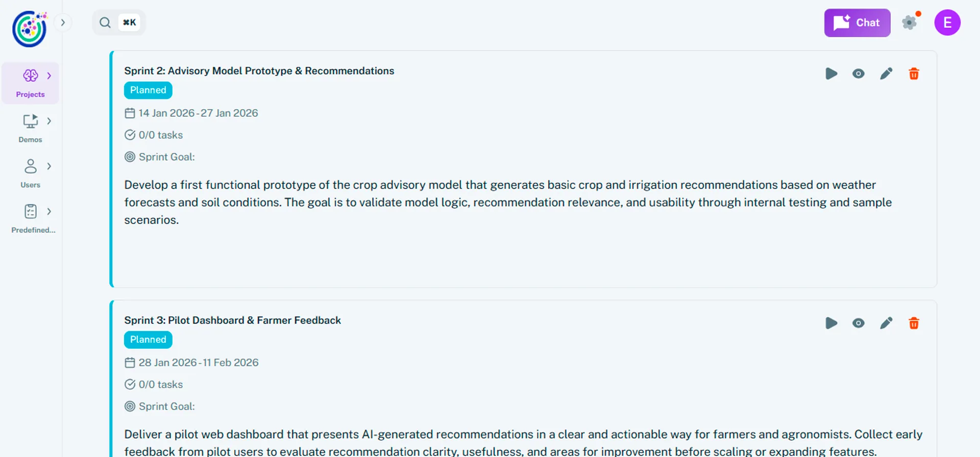The width and height of the screenshot is (980, 457).
Task: Edit Sprint 3 using the pencil icon
Action: tap(887, 322)
